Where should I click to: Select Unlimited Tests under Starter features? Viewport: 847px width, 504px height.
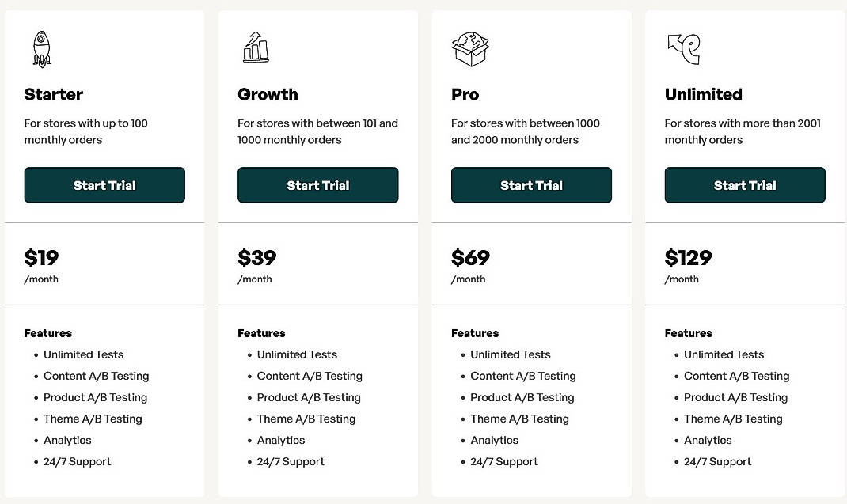[84, 354]
